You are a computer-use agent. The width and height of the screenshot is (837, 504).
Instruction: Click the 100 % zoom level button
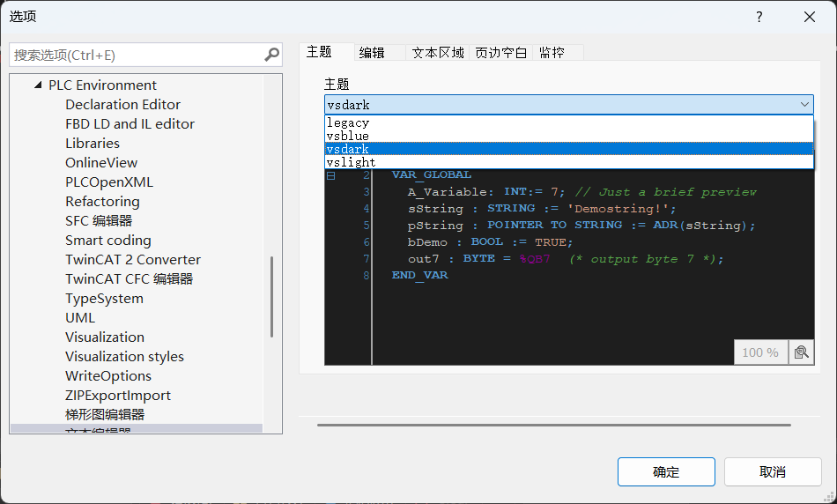[x=760, y=352]
